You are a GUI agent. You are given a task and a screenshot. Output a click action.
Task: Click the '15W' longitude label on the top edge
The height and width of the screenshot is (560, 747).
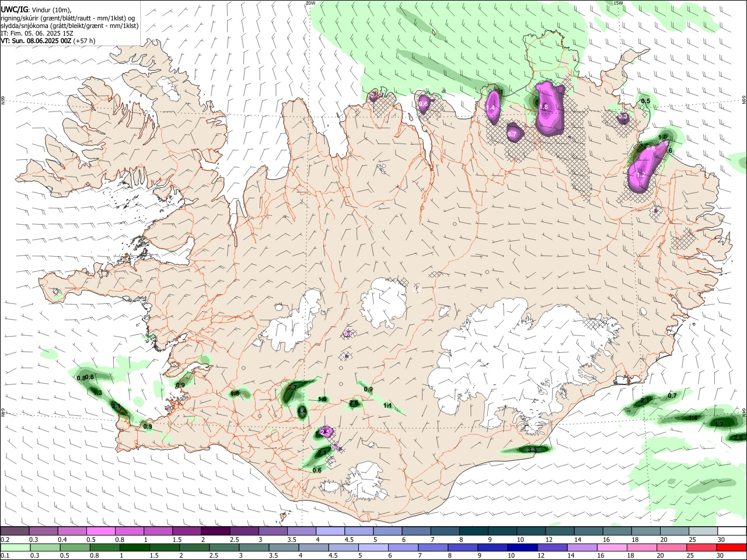point(619,3)
